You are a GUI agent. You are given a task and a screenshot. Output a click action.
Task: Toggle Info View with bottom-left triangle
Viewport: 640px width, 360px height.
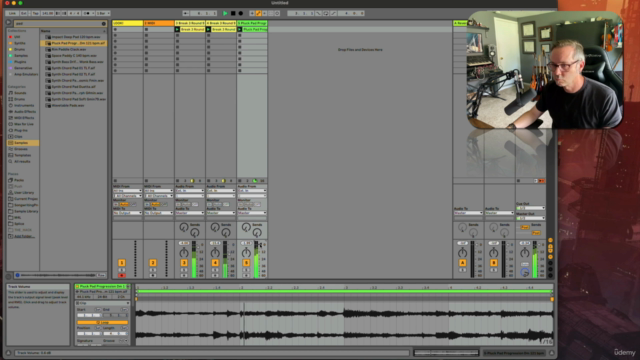[x=8, y=353]
